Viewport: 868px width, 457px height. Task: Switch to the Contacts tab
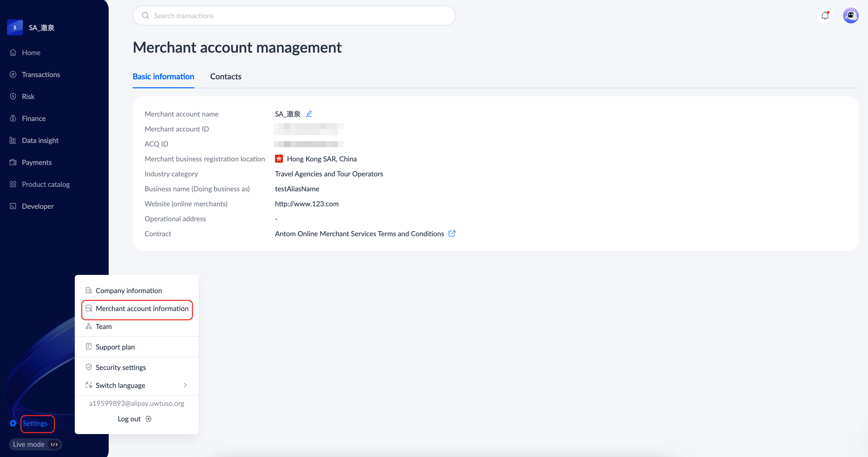coord(225,77)
